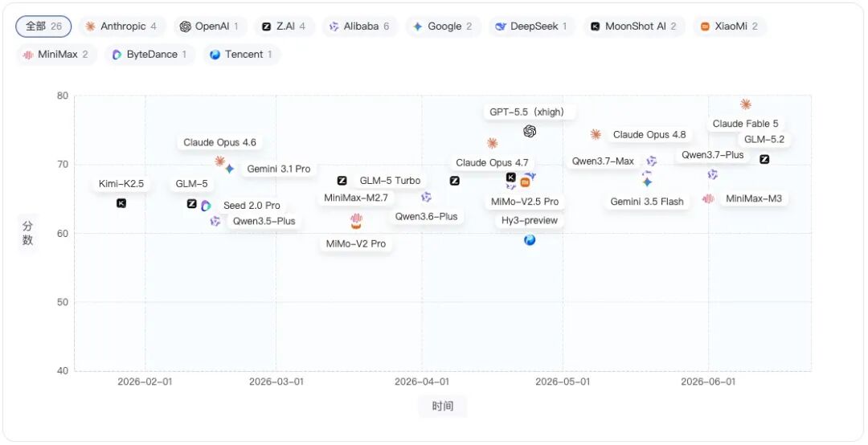The image size is (868, 445).
Task: Click the 2026-06-01 axis date
Action: (x=708, y=382)
